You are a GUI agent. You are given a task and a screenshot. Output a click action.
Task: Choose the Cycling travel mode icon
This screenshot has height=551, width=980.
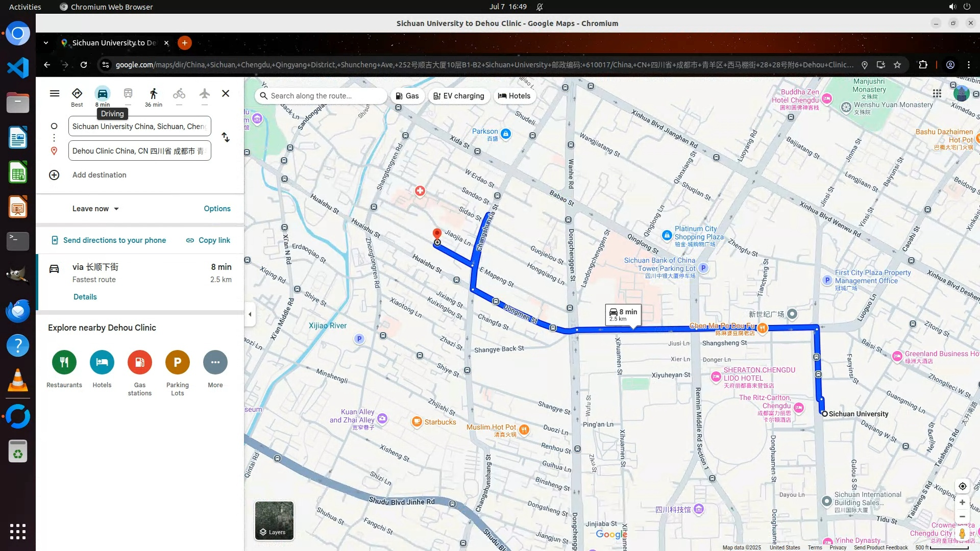[179, 94]
